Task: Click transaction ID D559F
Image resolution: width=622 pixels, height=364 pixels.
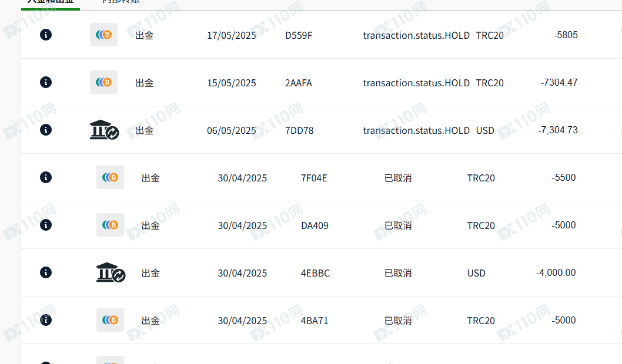Action: (x=299, y=36)
